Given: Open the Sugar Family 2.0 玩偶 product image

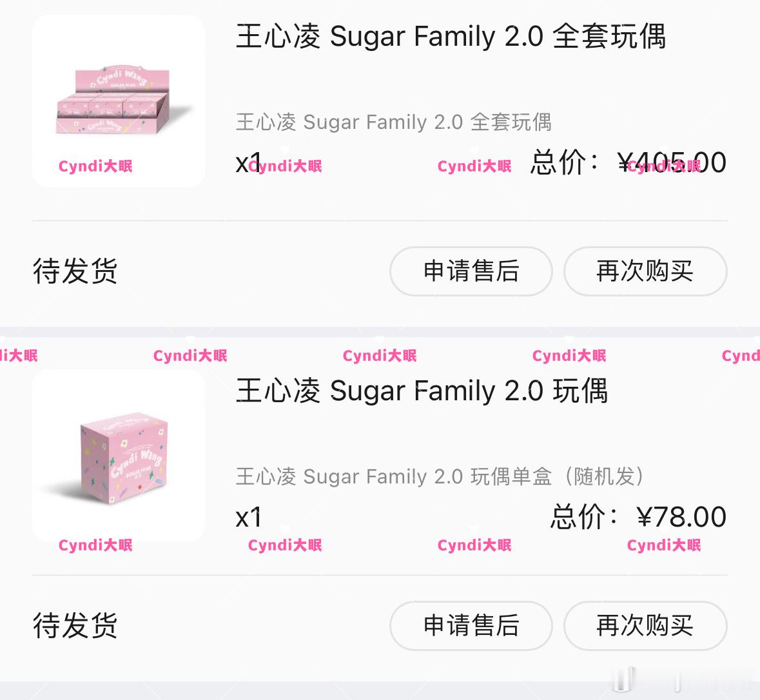Looking at the screenshot, I should pyautogui.click(x=119, y=454).
